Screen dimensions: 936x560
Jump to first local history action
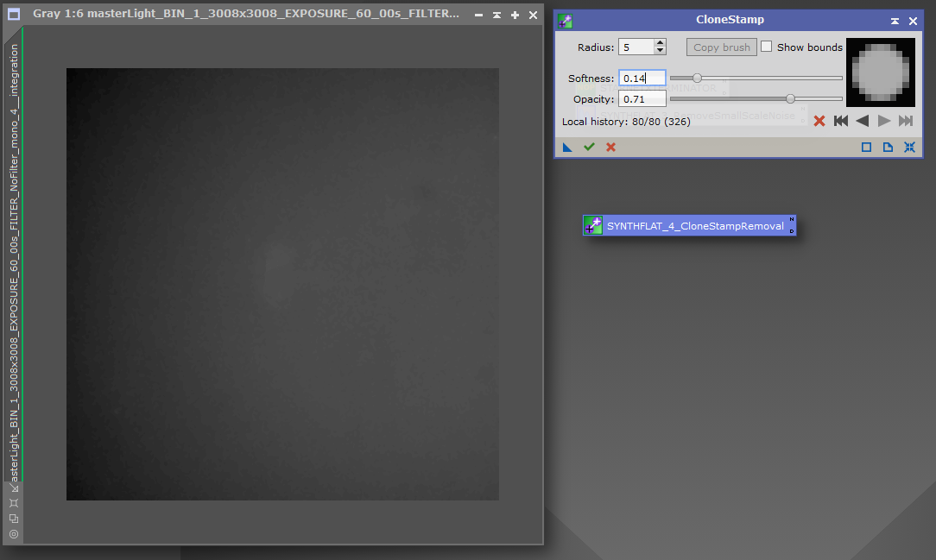[841, 122]
